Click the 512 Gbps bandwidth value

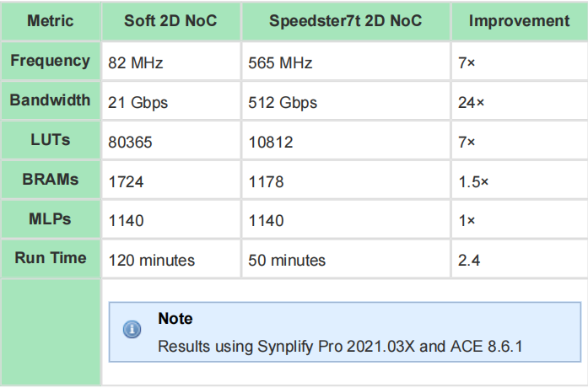tap(283, 103)
